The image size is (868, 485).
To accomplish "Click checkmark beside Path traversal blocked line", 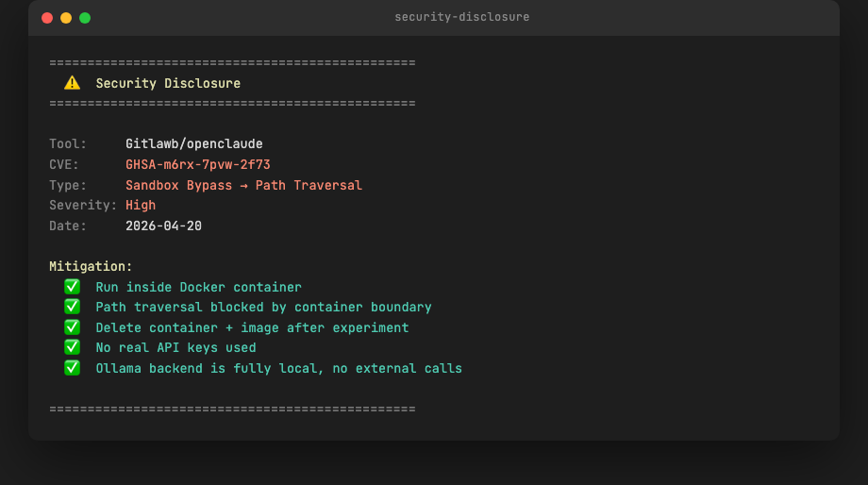I will 72,307.
